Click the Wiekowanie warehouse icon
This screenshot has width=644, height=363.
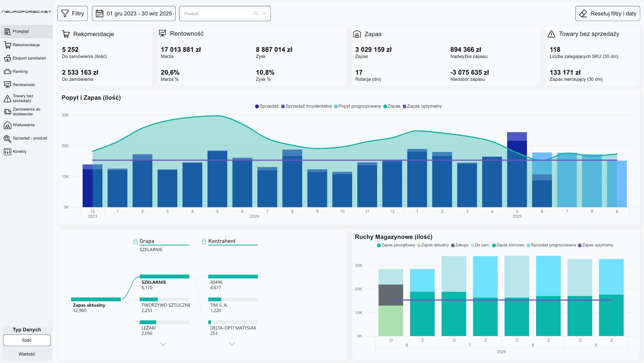pos(7,125)
